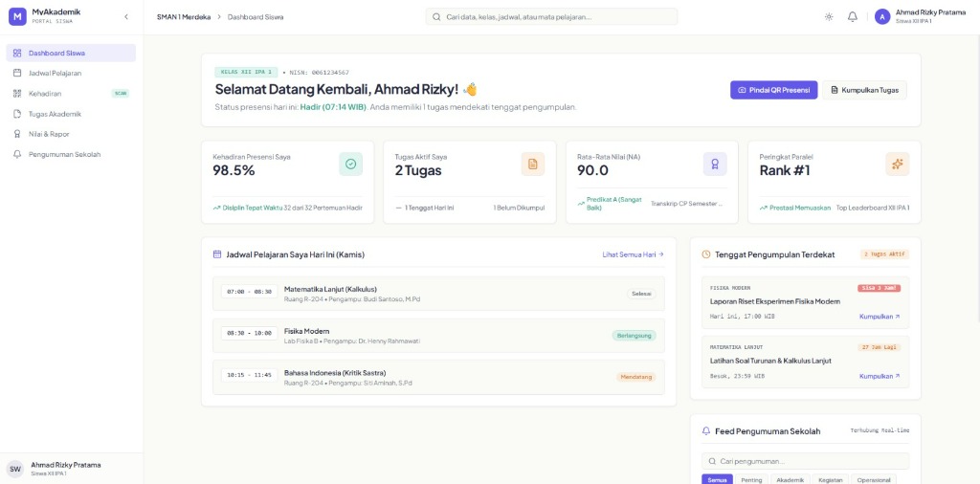Image resolution: width=980 pixels, height=484 pixels.
Task: Click Kumpulkan Tugas button
Action: (x=864, y=90)
